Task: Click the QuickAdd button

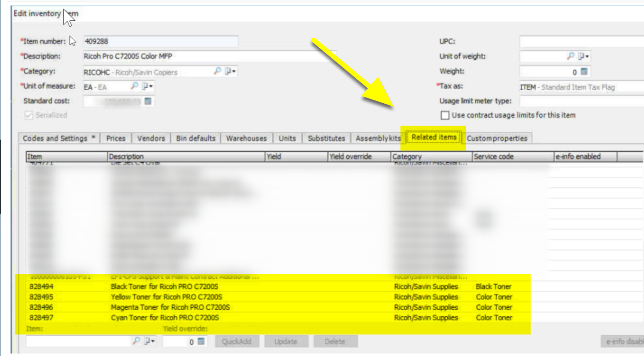Action: (237, 341)
